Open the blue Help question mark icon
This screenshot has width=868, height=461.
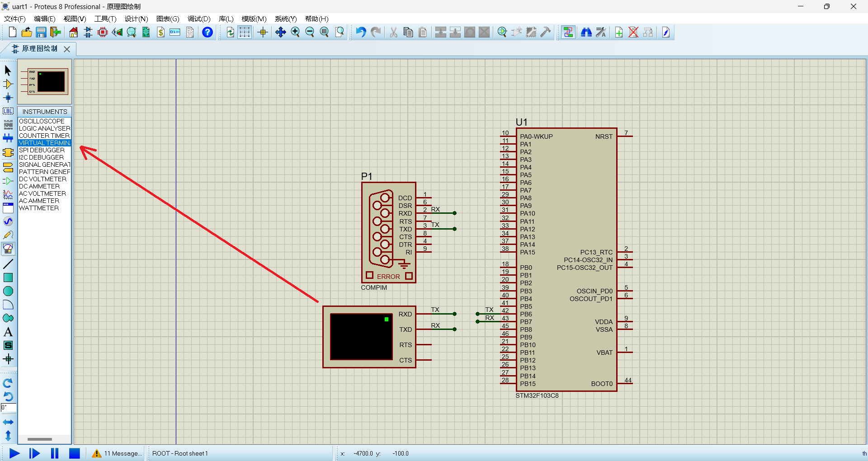[208, 32]
